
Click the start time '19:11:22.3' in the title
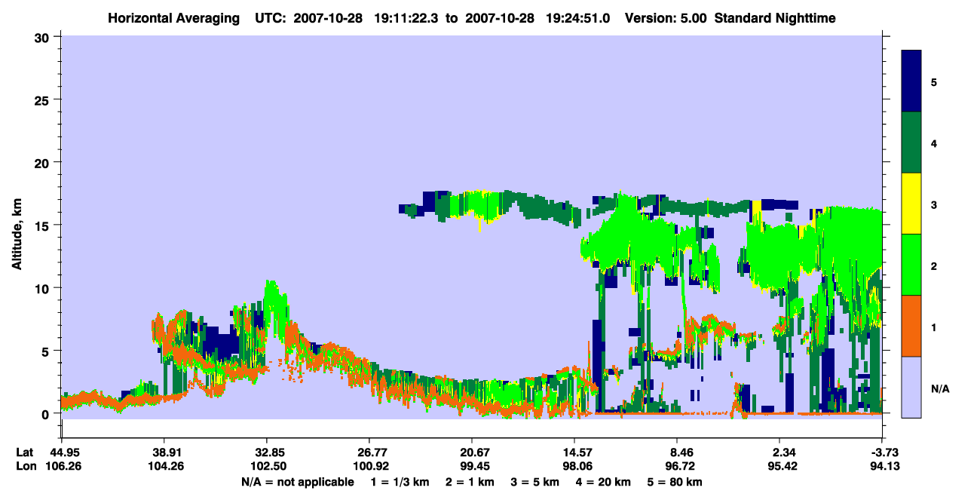406,17
